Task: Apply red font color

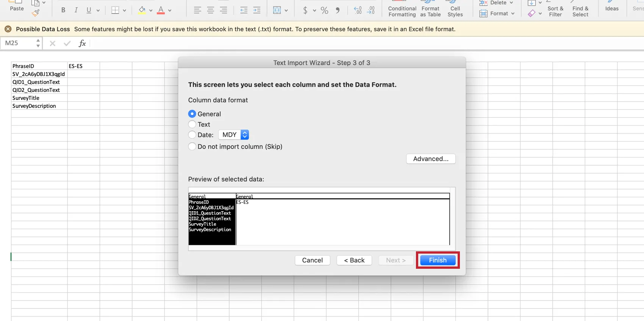Action: point(161,10)
